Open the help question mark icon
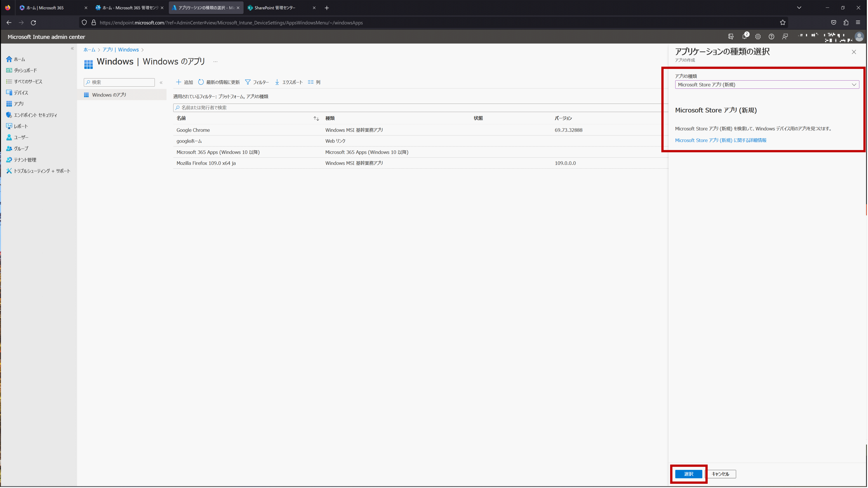The width and height of the screenshot is (868, 488). pyautogui.click(x=771, y=36)
